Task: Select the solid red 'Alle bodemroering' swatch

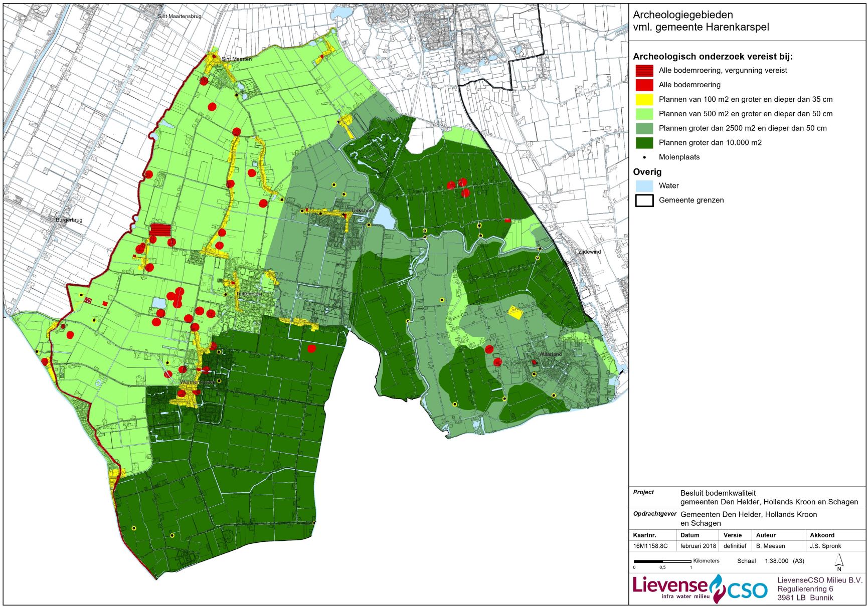Action: pos(644,85)
